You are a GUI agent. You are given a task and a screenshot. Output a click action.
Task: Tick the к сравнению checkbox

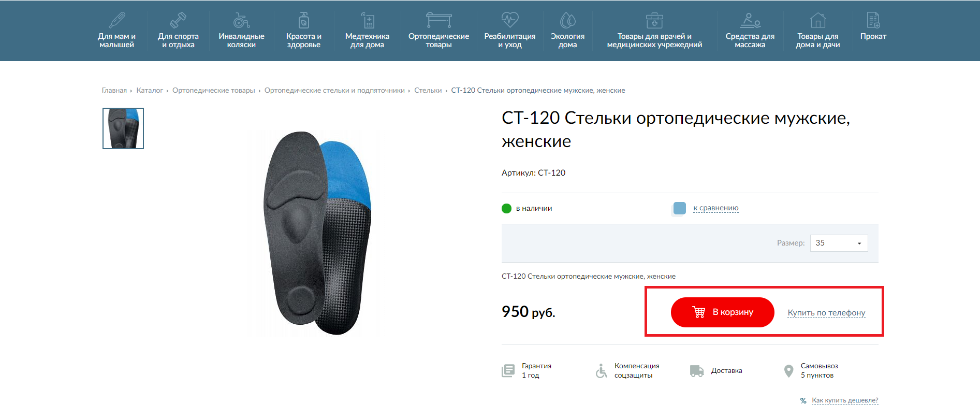tap(680, 208)
